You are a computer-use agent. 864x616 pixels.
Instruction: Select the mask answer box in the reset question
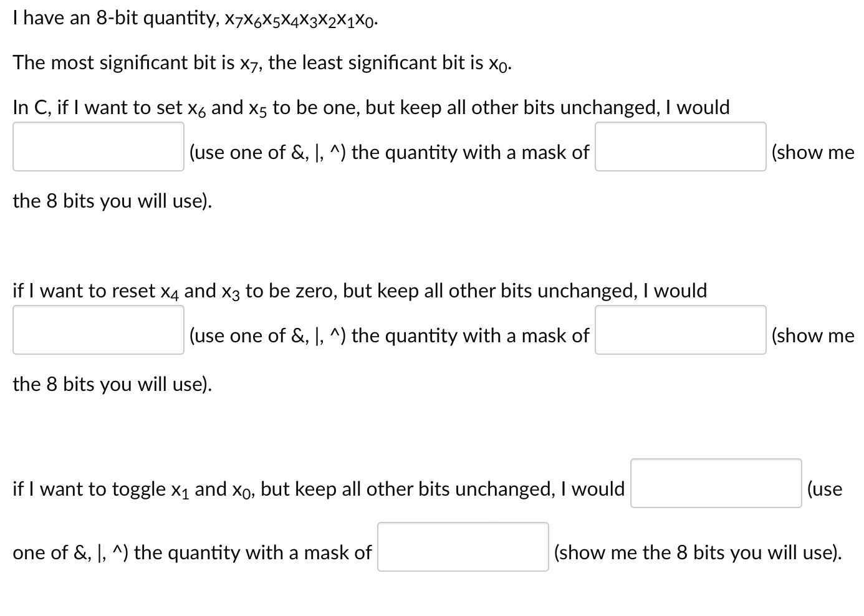680,330
